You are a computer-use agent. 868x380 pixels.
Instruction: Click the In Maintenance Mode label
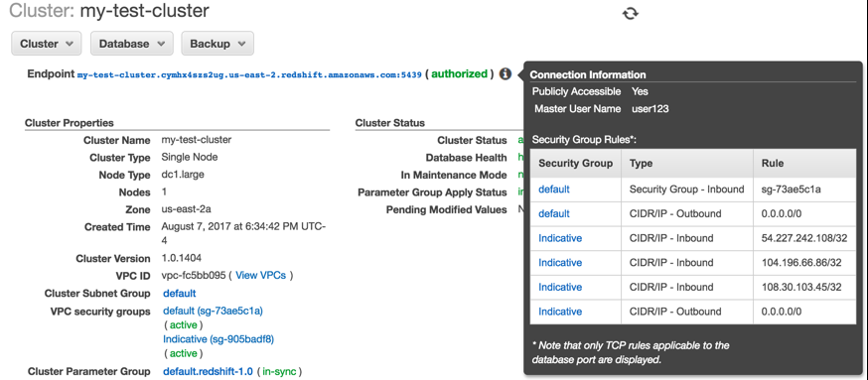point(454,175)
